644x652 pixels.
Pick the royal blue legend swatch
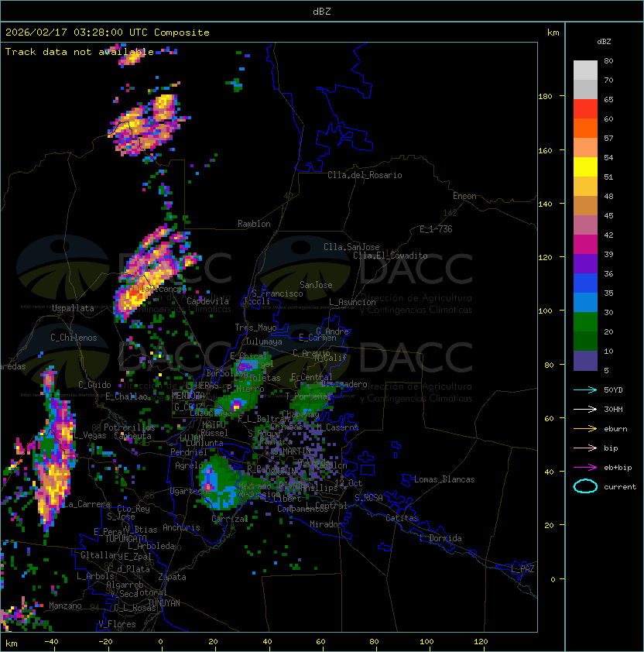585,283
